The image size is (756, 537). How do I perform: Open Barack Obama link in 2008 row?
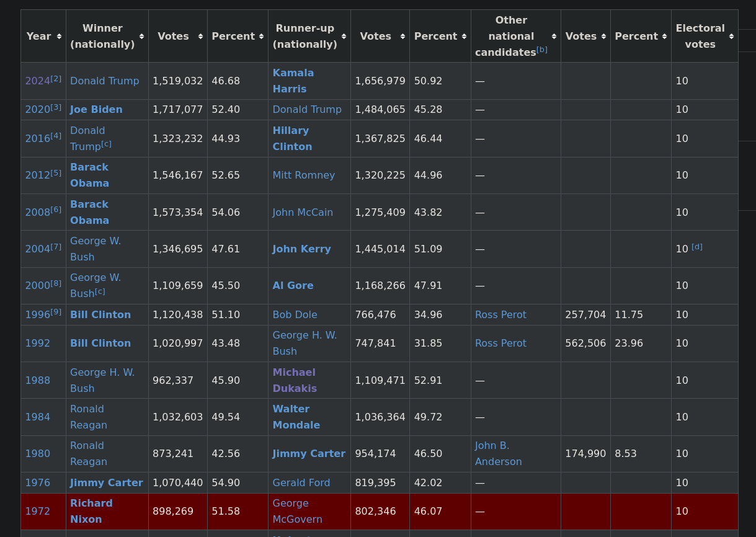[89, 213]
